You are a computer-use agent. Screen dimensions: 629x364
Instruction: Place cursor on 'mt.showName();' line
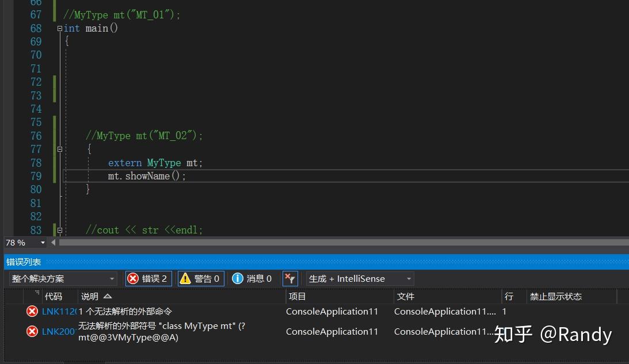click(x=147, y=176)
